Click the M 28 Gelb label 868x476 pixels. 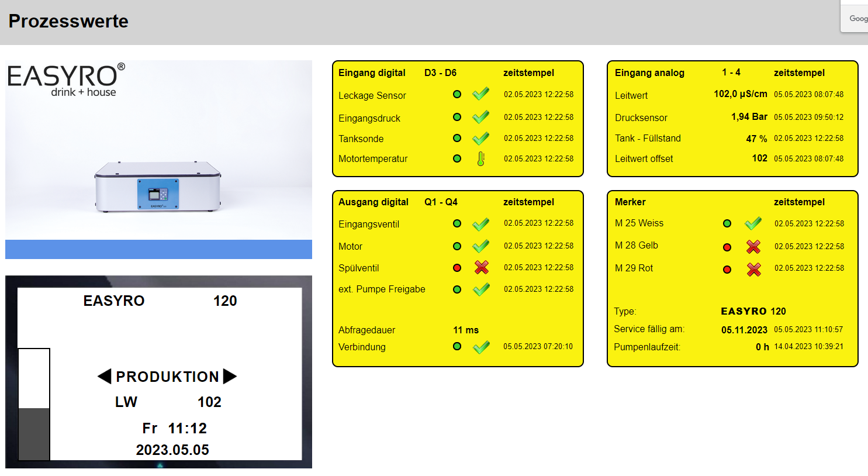click(x=637, y=245)
